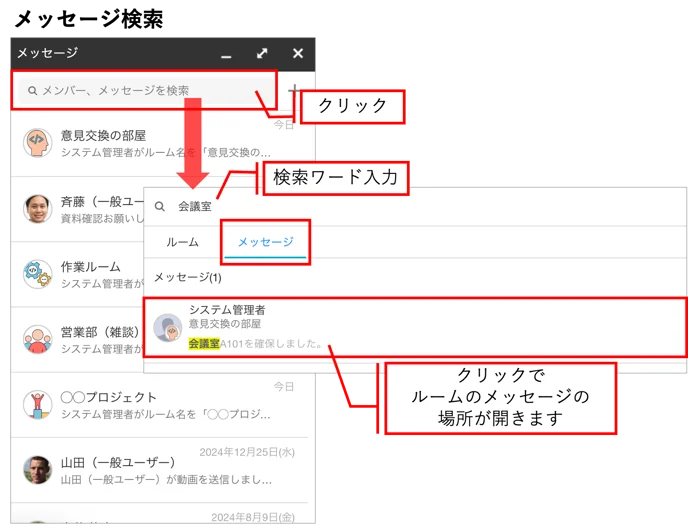
Task: Switch to the ルーム tab
Action: click(182, 242)
